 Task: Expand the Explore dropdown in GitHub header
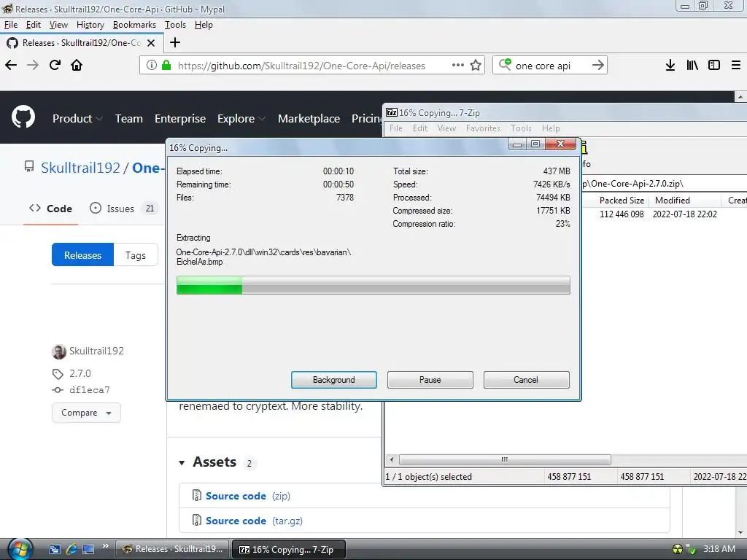tap(241, 119)
